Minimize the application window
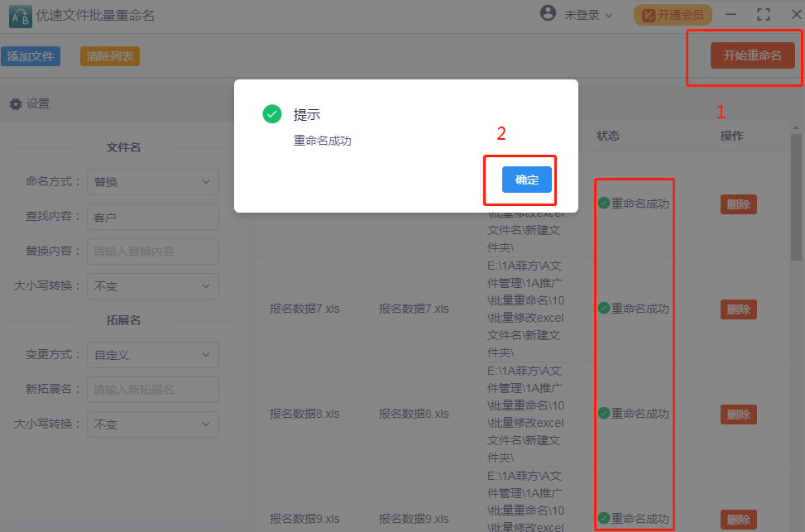805x532 pixels. 731,15
